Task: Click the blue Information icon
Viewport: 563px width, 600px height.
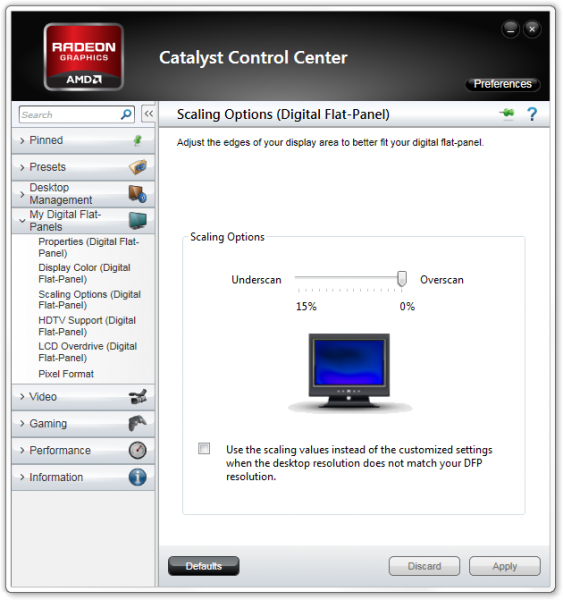Action: [137, 477]
